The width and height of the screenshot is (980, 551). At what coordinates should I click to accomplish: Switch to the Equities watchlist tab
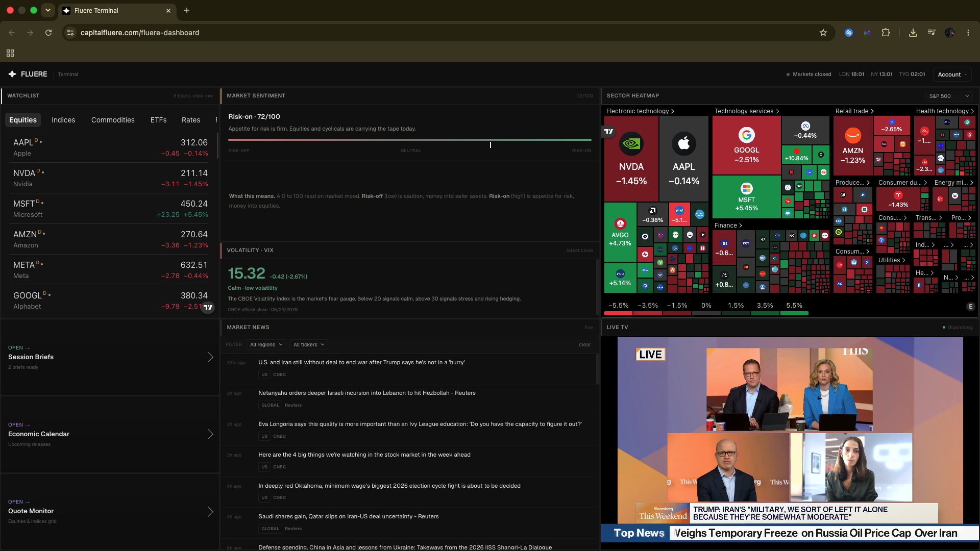point(23,120)
